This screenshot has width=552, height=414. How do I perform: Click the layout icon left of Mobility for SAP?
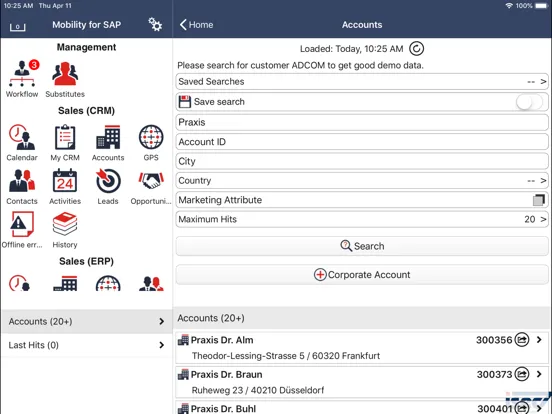[18, 27]
